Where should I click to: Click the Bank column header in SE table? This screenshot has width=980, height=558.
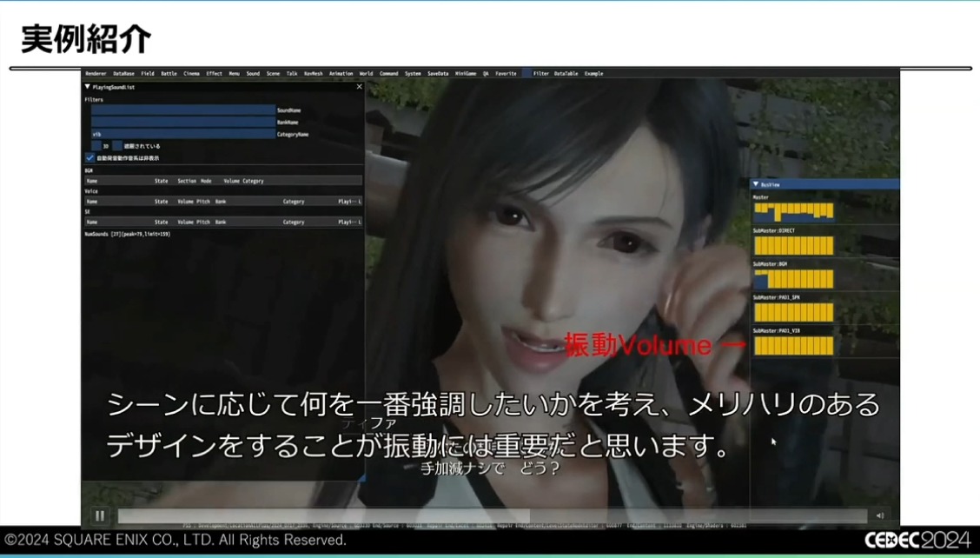coord(221,223)
